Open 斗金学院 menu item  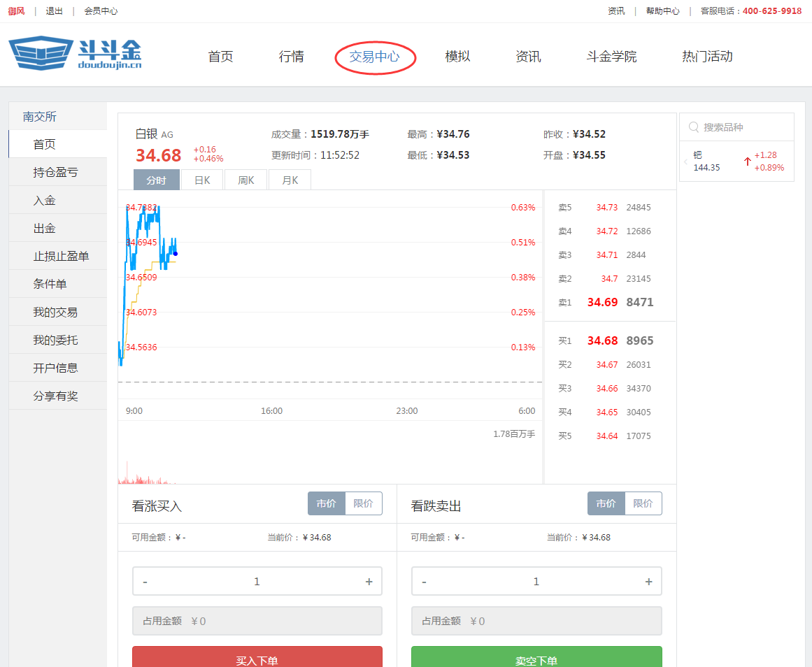(611, 57)
